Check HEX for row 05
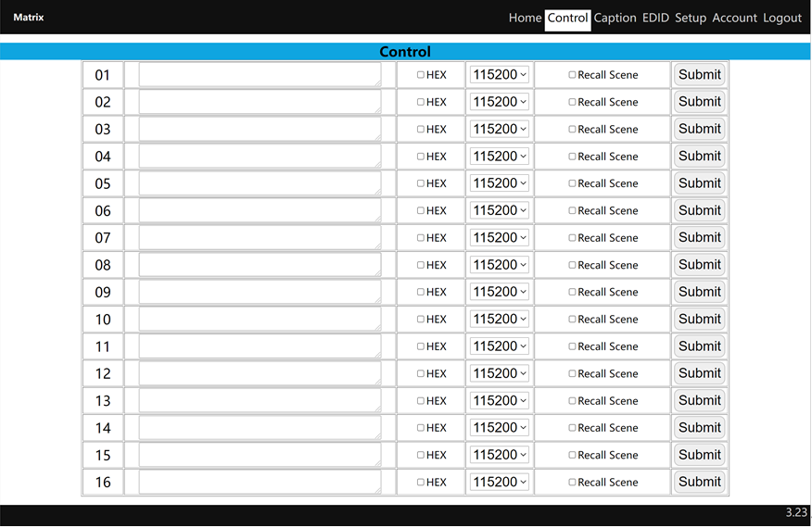 click(421, 183)
